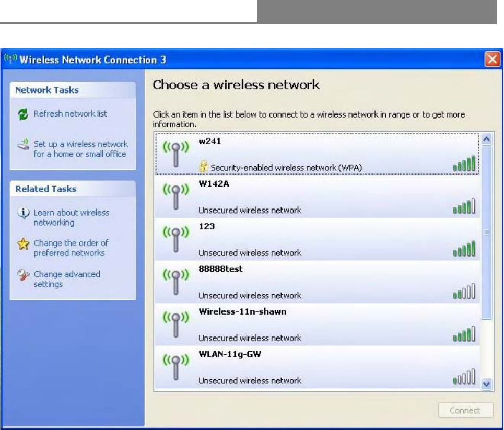Click the antenna icon of WLAN-11g-GW
Viewport: 504px width, 430px height.
[x=176, y=367]
